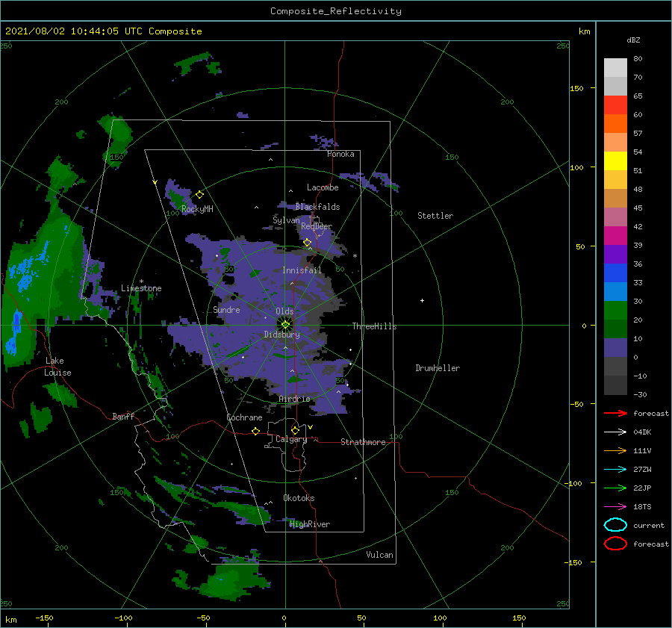The width and height of the screenshot is (672, 628).
Task: Click the Sundre label
Action: coord(226,309)
